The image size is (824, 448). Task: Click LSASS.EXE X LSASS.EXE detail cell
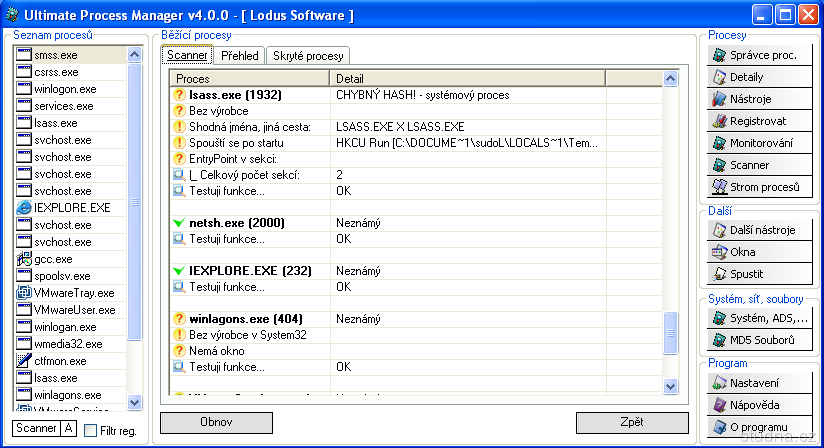pyautogui.click(x=468, y=127)
